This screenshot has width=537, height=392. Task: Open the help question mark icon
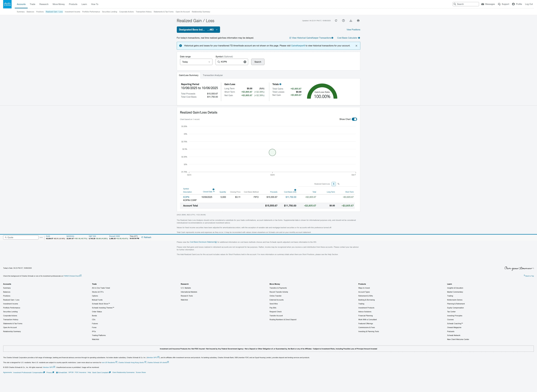pos(343,21)
